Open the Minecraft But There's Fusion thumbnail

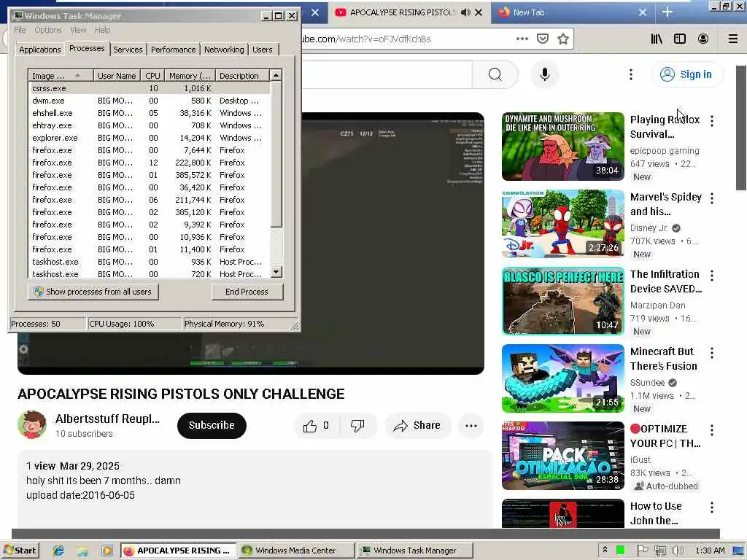pyautogui.click(x=562, y=378)
